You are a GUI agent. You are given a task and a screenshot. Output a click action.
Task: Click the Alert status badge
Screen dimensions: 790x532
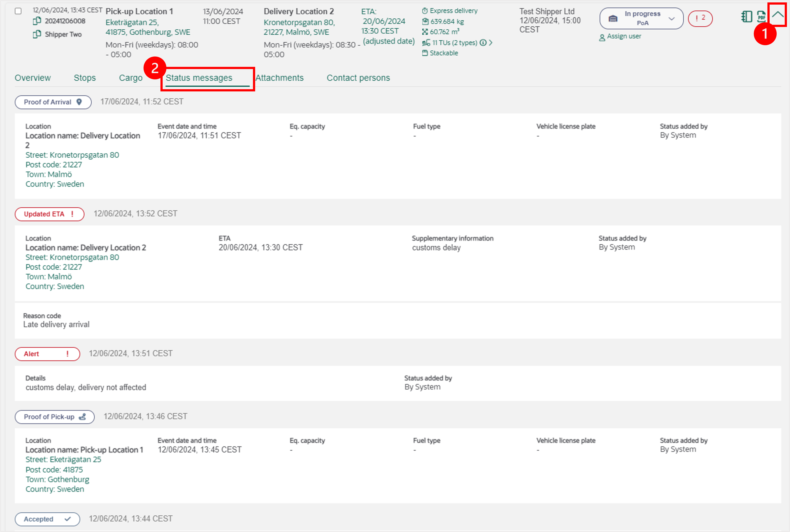click(x=48, y=354)
